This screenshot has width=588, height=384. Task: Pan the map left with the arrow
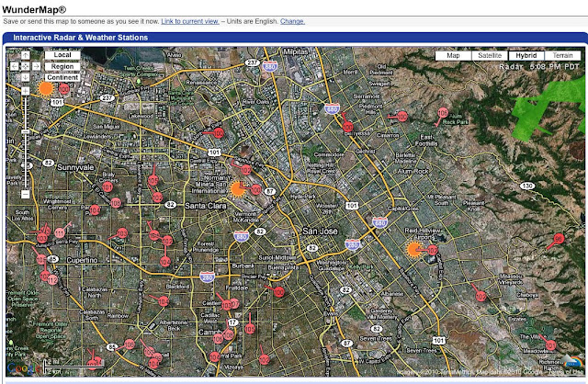point(15,66)
